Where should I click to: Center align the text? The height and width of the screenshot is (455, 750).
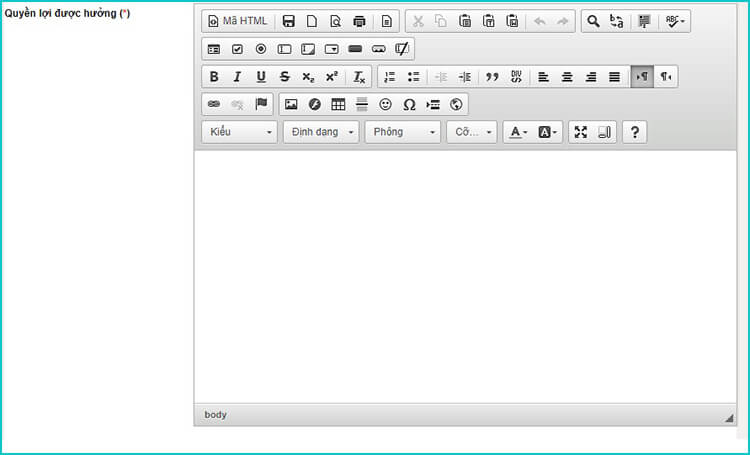[x=567, y=77]
